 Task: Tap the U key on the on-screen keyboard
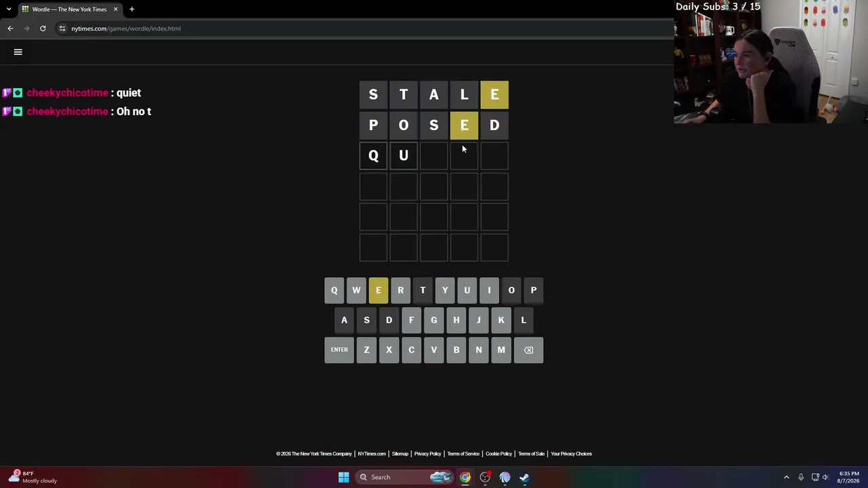[x=467, y=290]
